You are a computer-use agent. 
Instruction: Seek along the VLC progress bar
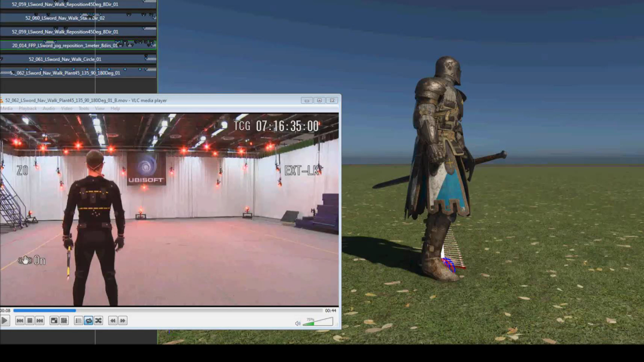[x=167, y=311]
